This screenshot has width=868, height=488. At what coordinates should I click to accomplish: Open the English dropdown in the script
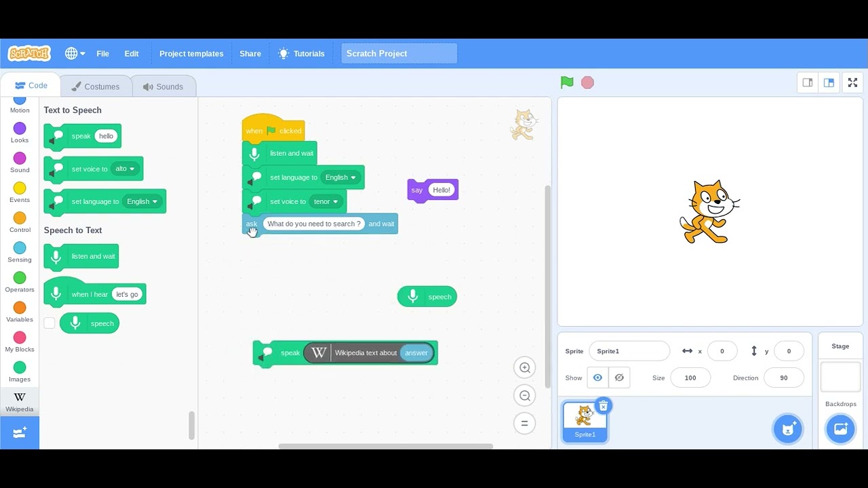(x=340, y=178)
